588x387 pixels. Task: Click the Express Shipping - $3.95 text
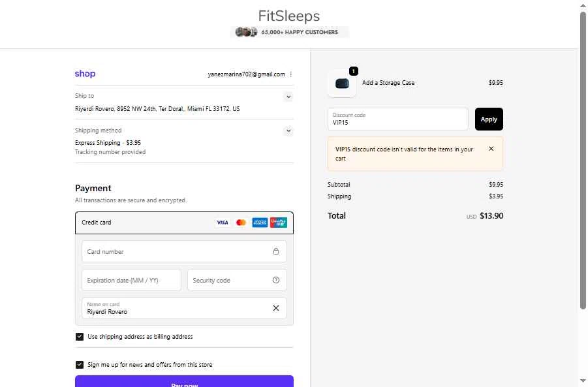coord(108,142)
